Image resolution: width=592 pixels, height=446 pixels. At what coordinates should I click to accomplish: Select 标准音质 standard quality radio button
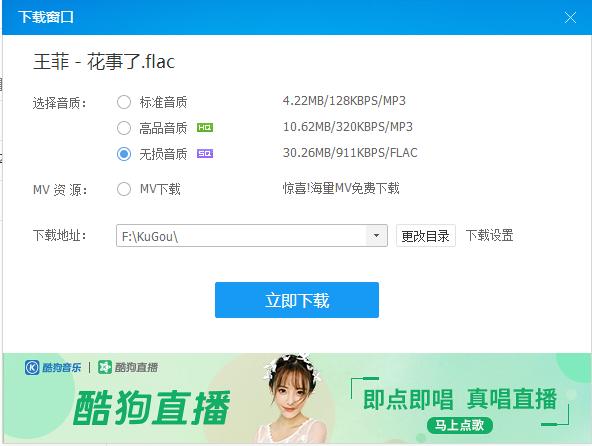pyautogui.click(x=124, y=102)
